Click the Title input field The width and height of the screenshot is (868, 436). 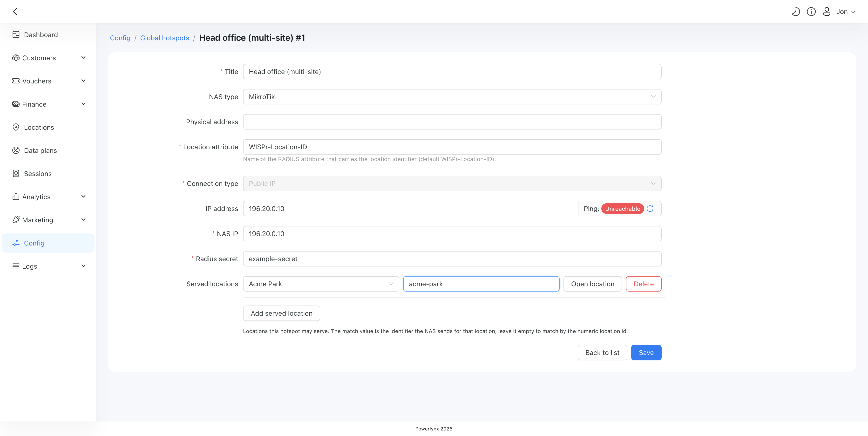pos(452,72)
